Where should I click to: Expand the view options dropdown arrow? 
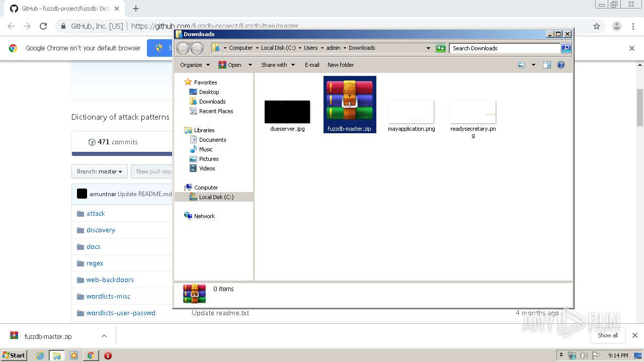(533, 65)
